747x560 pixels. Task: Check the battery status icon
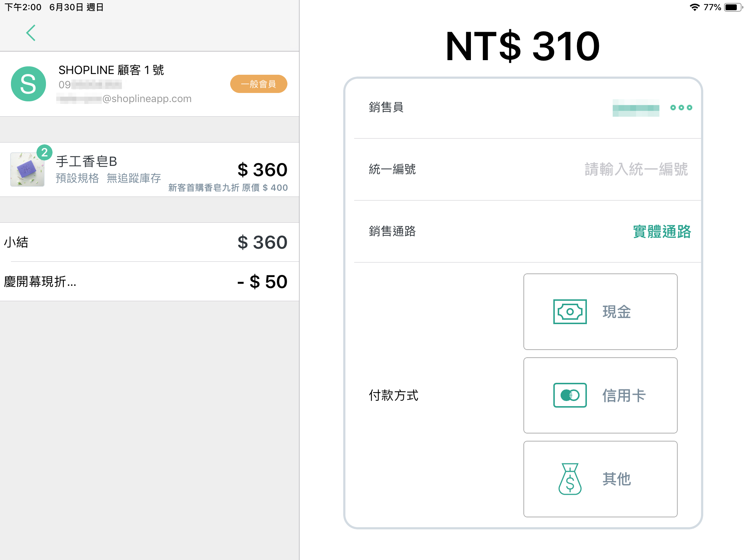(733, 7)
